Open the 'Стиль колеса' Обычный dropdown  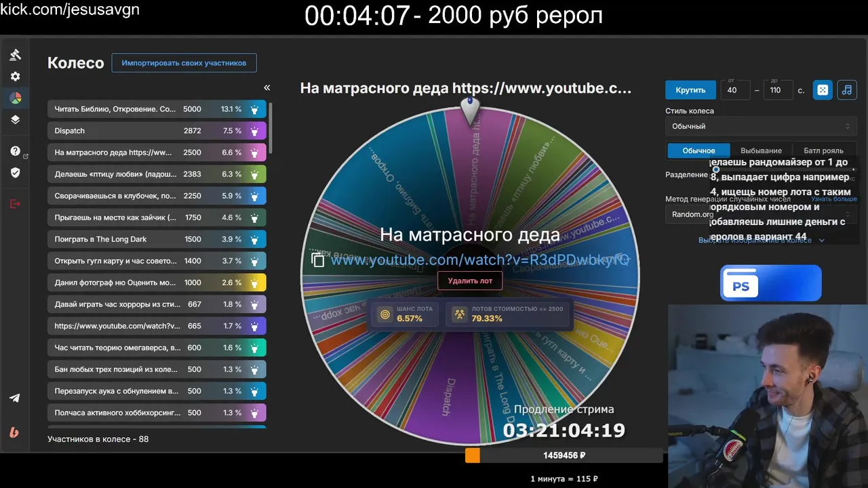coord(761,126)
